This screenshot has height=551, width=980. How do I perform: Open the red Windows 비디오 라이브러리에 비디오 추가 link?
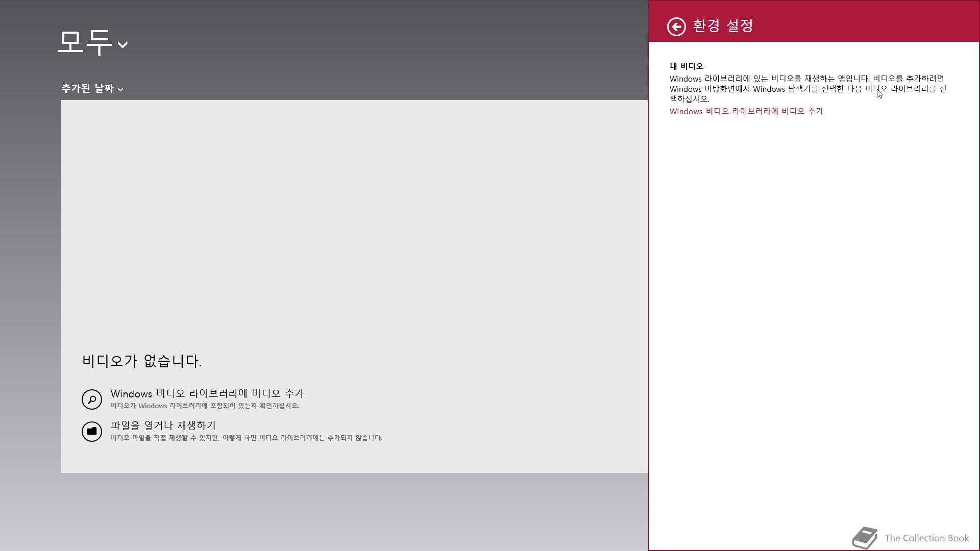pyautogui.click(x=746, y=111)
